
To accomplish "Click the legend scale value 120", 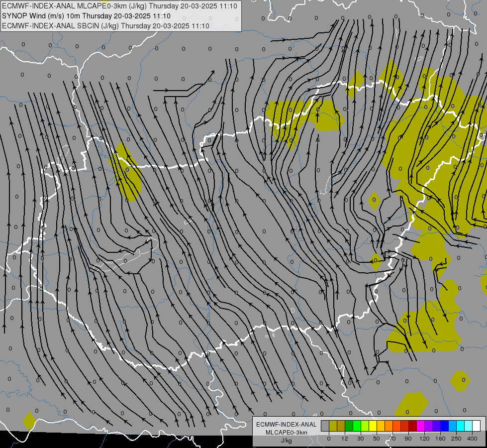I will [x=424, y=439].
